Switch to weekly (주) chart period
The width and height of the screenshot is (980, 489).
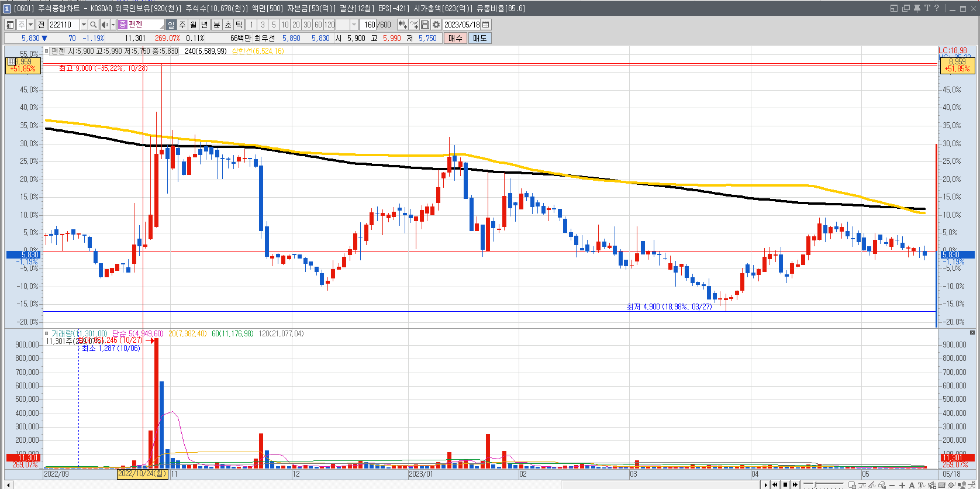pyautogui.click(x=182, y=25)
